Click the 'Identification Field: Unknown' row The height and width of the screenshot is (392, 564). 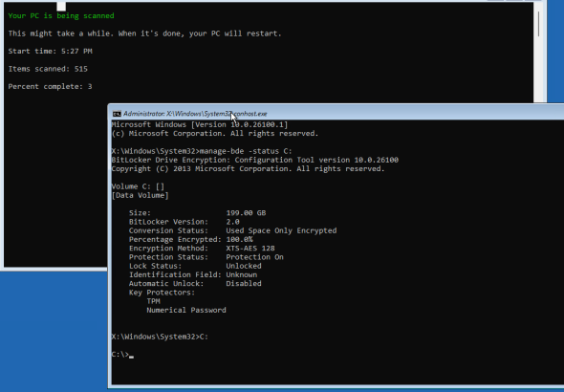(x=193, y=274)
